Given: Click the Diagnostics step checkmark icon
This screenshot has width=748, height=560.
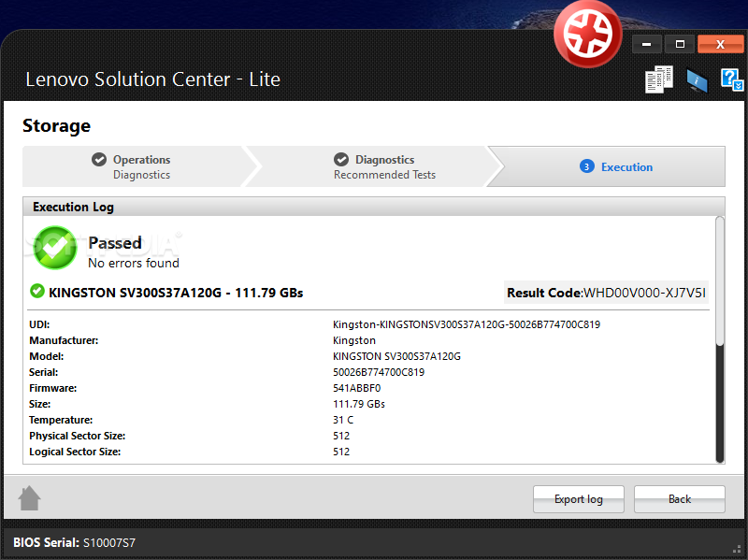Looking at the screenshot, I should point(341,159).
